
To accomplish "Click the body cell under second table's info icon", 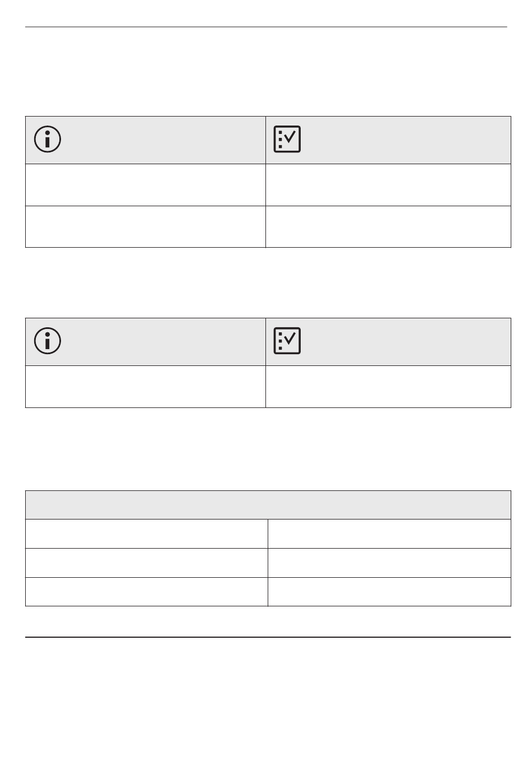I will pyautogui.click(x=146, y=387).
